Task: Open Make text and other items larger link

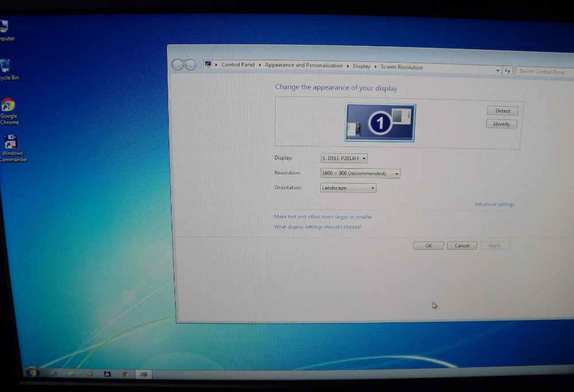Action: pos(323,217)
